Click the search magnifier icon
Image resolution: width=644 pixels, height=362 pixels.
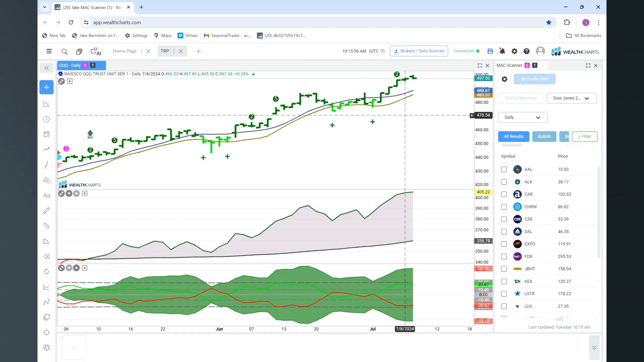click(64, 51)
